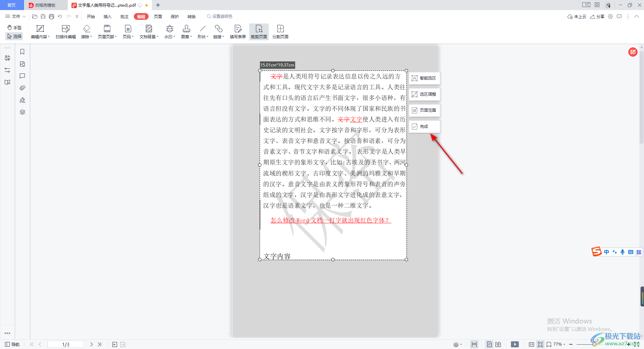Start slideshow play mode
The image size is (644, 349).
coord(515,344)
